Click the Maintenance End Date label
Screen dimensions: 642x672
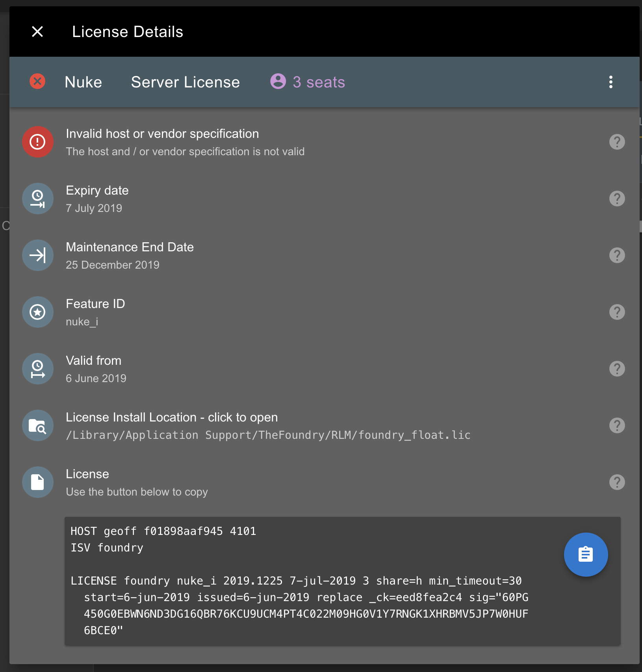click(130, 247)
